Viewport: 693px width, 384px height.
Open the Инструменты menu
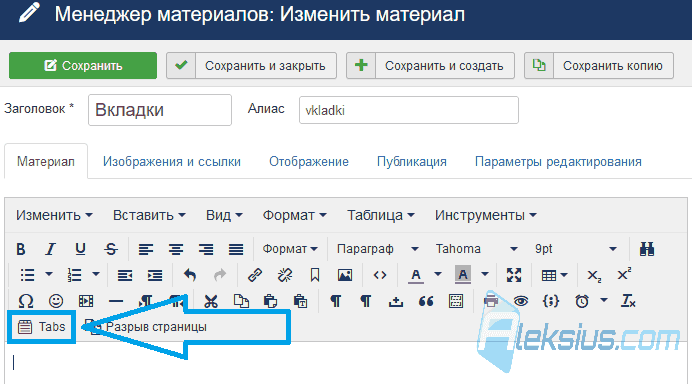(485, 215)
